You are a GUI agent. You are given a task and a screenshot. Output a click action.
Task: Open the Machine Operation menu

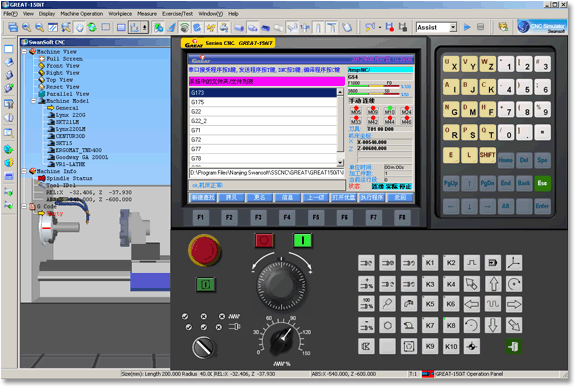coord(83,14)
